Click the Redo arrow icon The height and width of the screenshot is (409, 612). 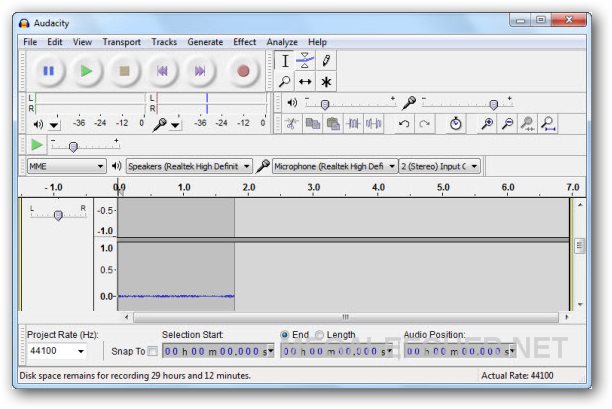pos(424,124)
